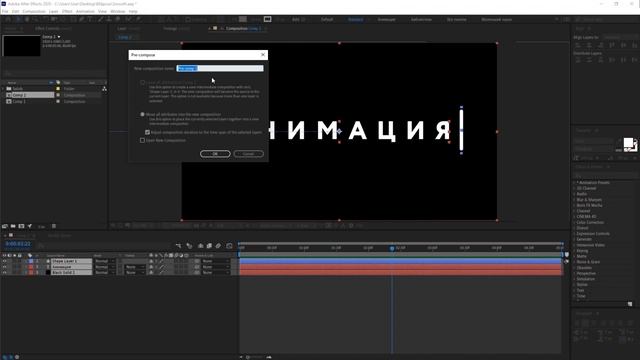
Task: Toggle the Draft 3D timeline icon
Action: pos(189,246)
